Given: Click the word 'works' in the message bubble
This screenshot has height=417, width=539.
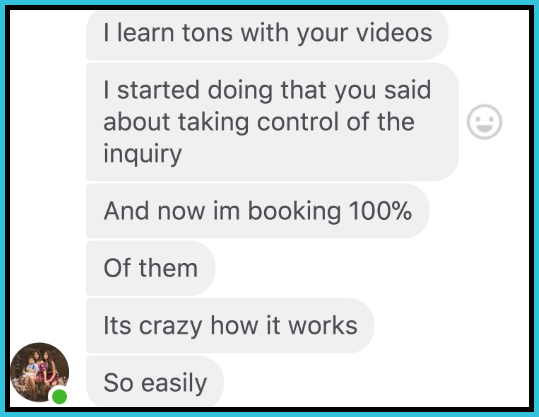Looking at the screenshot, I should click(x=323, y=325).
